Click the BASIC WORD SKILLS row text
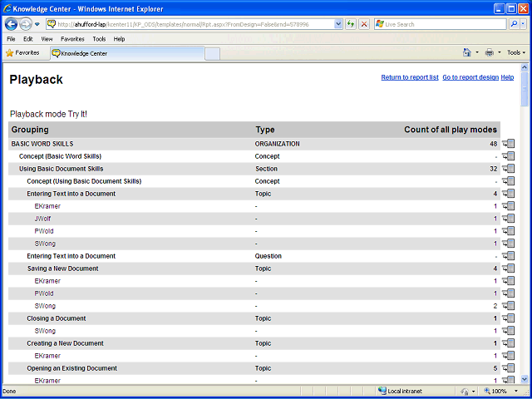 point(42,144)
